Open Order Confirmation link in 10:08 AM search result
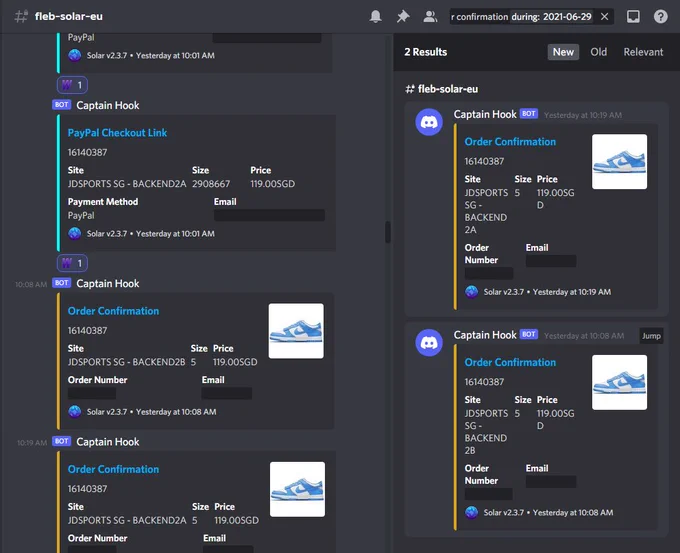 [510, 363]
